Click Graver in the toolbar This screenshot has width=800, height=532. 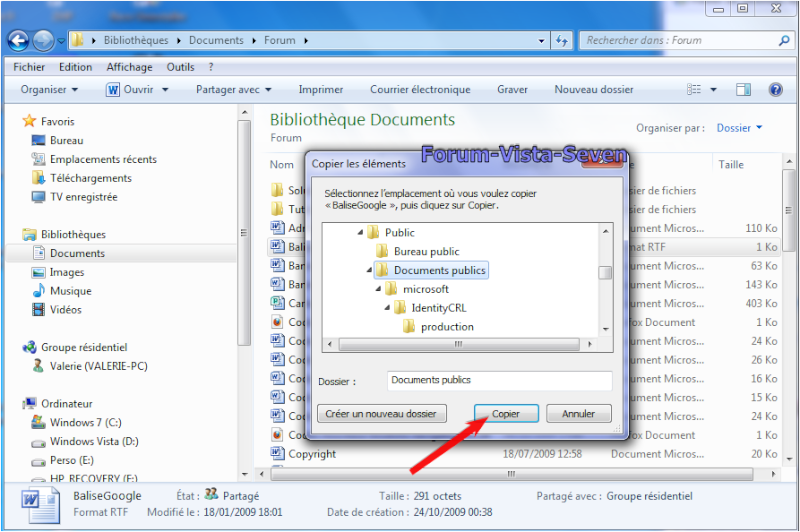(x=512, y=90)
